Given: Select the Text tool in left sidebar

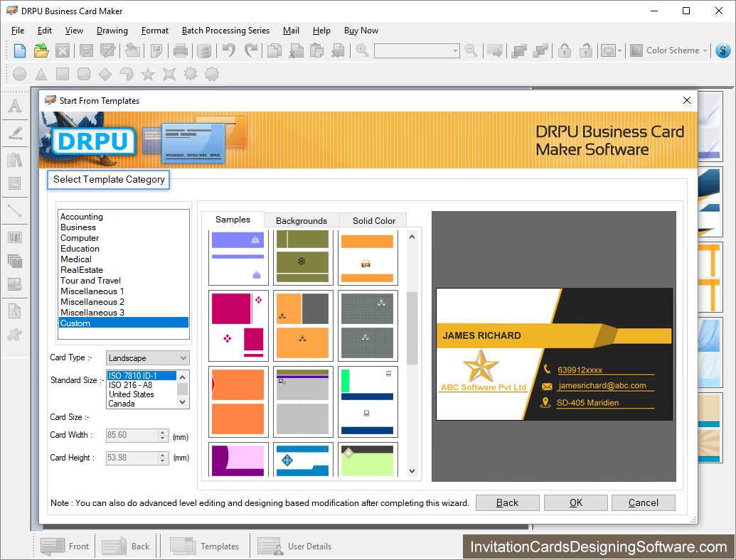Looking at the screenshot, I should pyautogui.click(x=15, y=105).
